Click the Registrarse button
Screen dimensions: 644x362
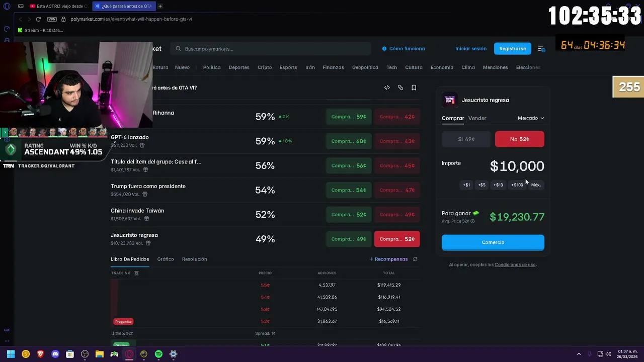click(x=513, y=49)
